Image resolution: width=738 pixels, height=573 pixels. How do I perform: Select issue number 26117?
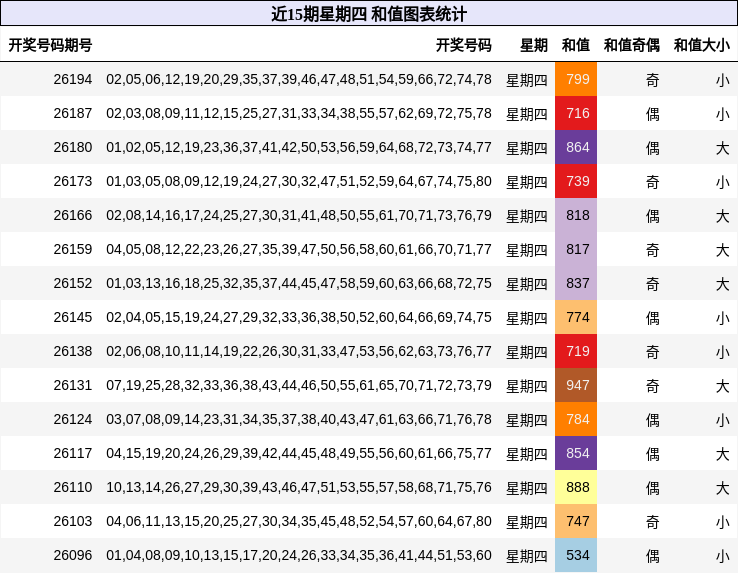pos(72,453)
